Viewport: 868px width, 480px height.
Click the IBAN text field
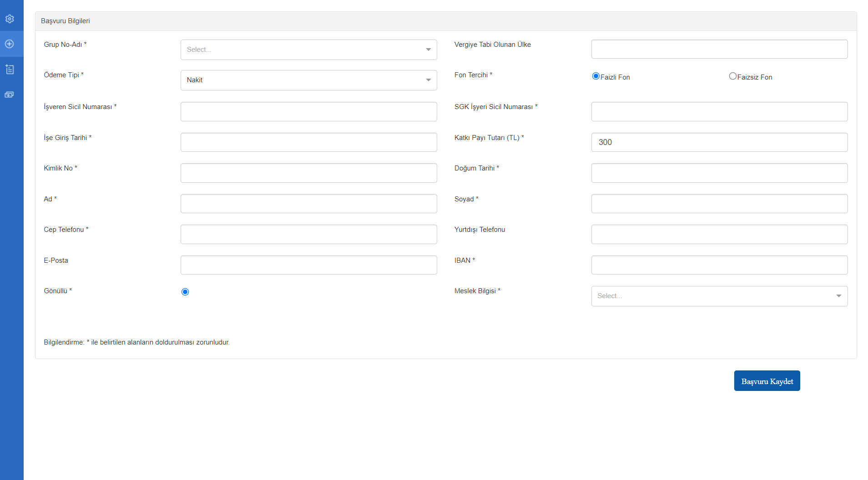pyautogui.click(x=719, y=265)
